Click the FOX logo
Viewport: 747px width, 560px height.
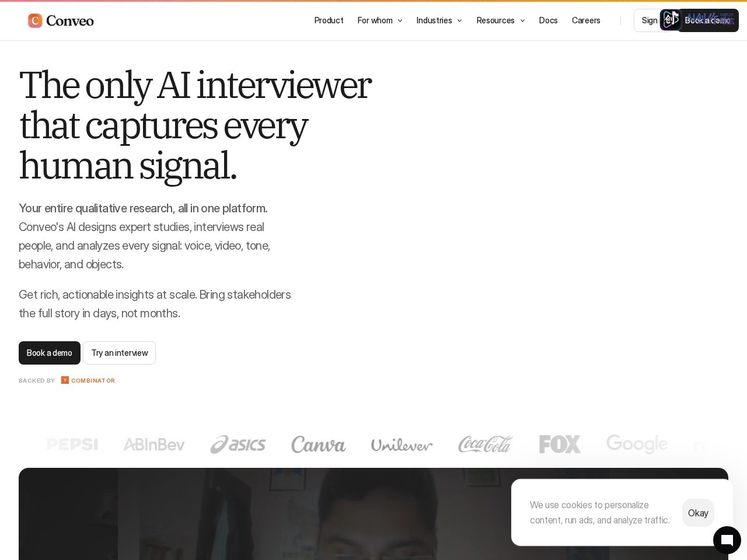click(x=560, y=444)
